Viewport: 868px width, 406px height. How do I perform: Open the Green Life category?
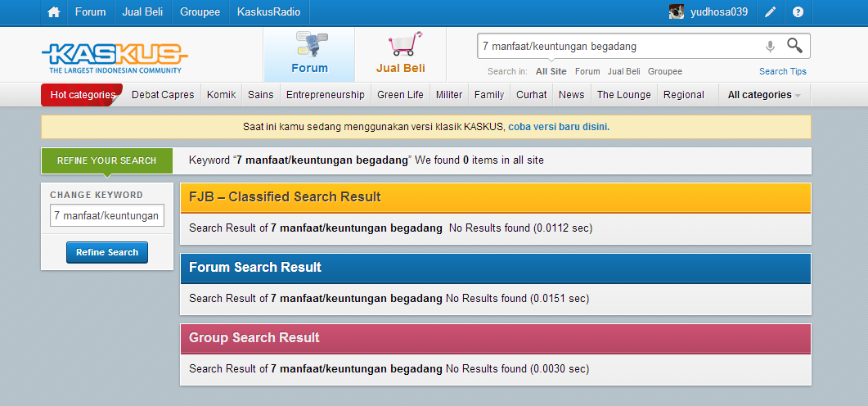pos(400,95)
